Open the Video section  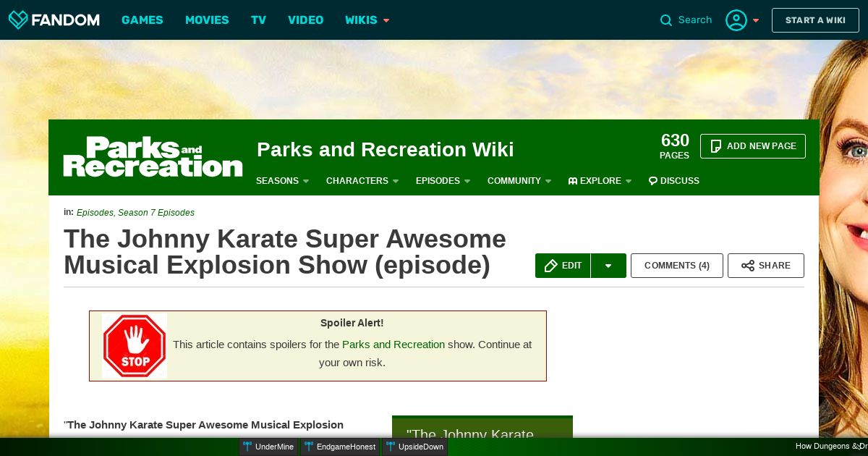(306, 20)
